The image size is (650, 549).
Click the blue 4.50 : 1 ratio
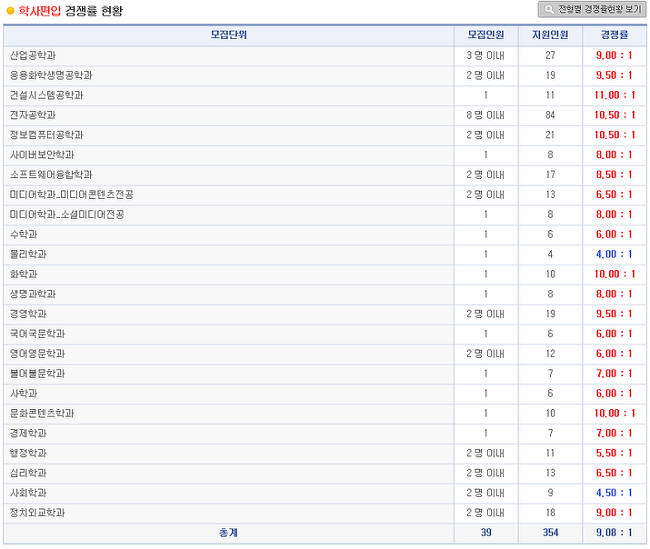pos(614,493)
